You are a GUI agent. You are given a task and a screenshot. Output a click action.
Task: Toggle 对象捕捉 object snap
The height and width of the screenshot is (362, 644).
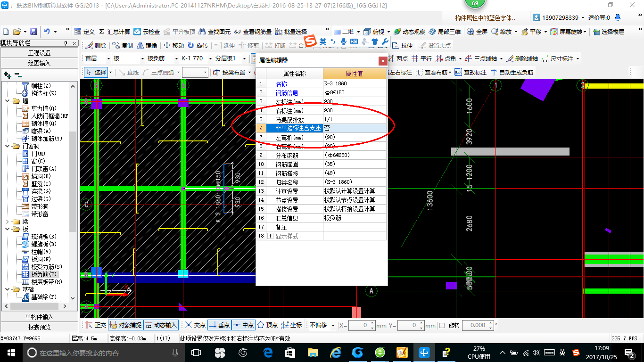click(x=125, y=325)
